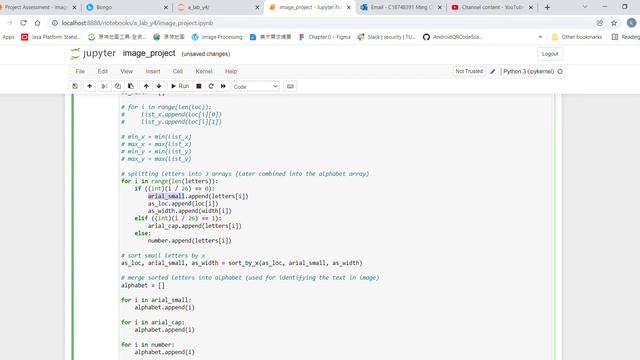
Task: Open the Chrome profile avatar
Action: 631,23
